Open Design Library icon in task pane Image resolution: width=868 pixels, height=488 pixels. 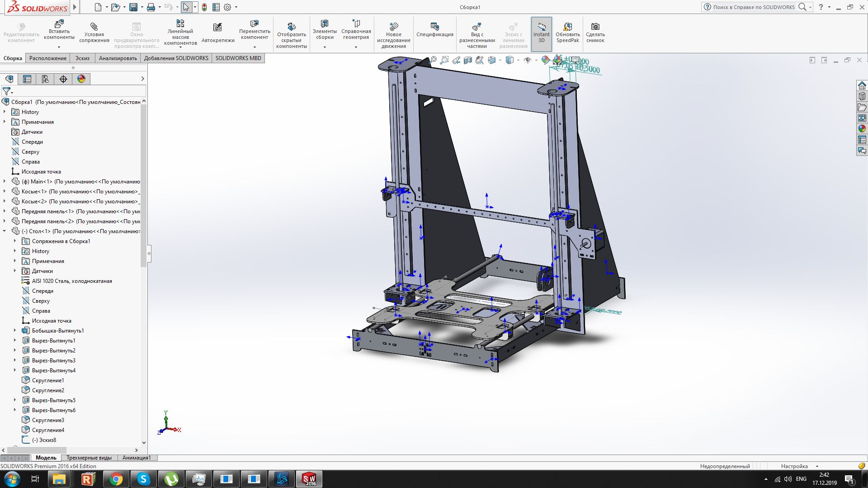coord(862,96)
